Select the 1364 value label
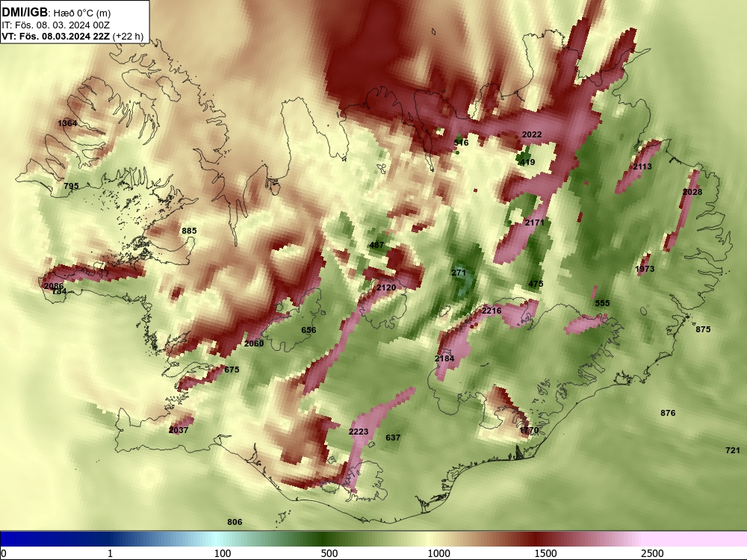Screen dimensions: 747x560 click(x=67, y=123)
